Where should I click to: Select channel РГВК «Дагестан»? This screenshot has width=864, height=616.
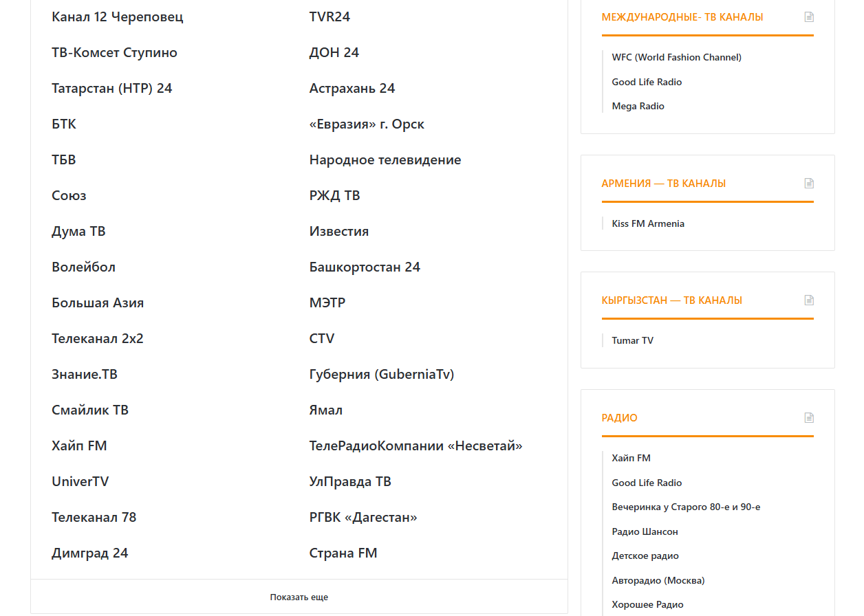pyautogui.click(x=363, y=517)
